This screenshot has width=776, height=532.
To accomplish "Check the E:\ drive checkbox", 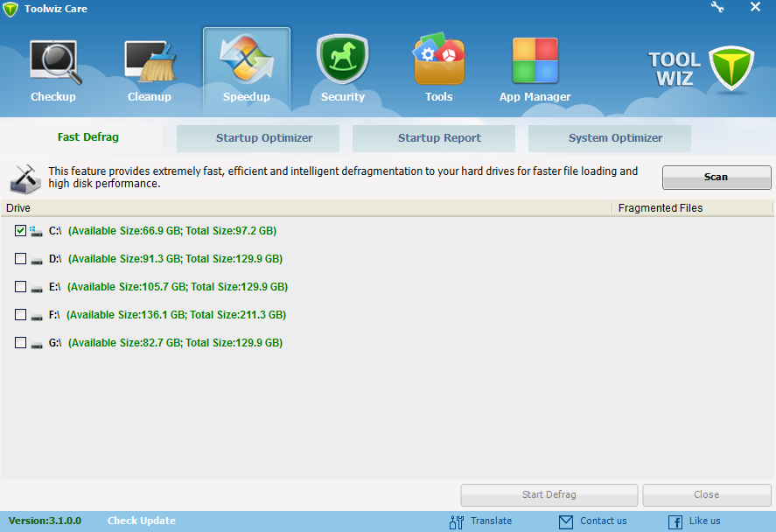I will pyautogui.click(x=20, y=286).
